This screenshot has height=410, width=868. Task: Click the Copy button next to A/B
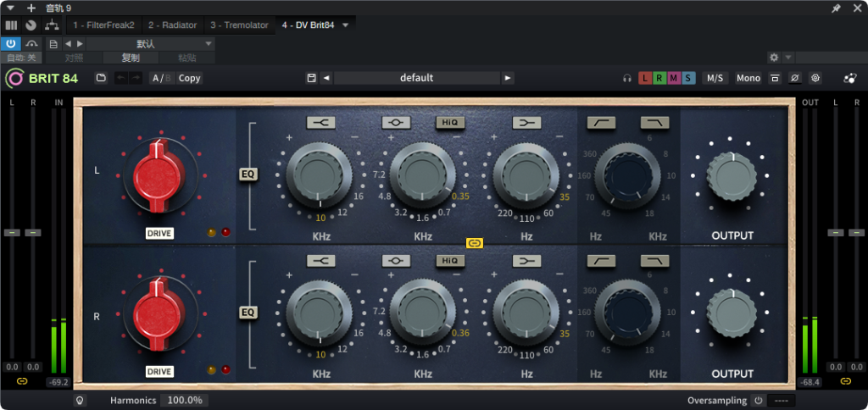coord(189,78)
